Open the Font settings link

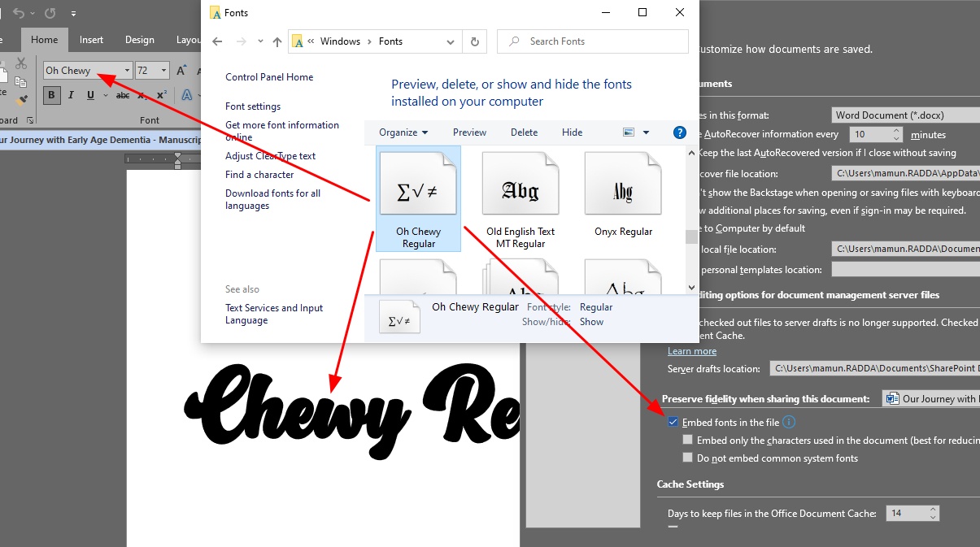point(253,106)
